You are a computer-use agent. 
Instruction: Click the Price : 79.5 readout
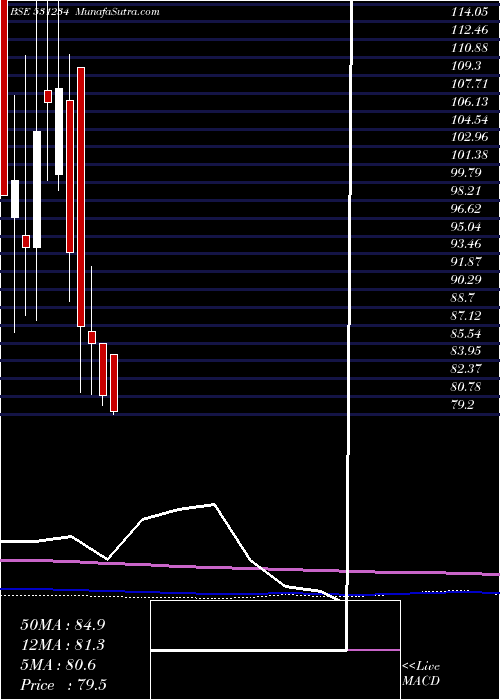point(63,685)
